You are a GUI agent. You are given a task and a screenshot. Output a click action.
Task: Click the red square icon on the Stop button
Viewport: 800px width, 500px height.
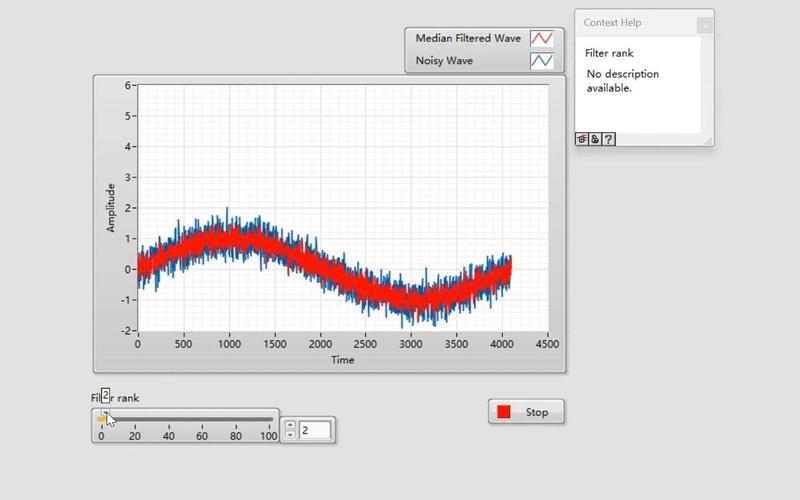pyautogui.click(x=505, y=412)
